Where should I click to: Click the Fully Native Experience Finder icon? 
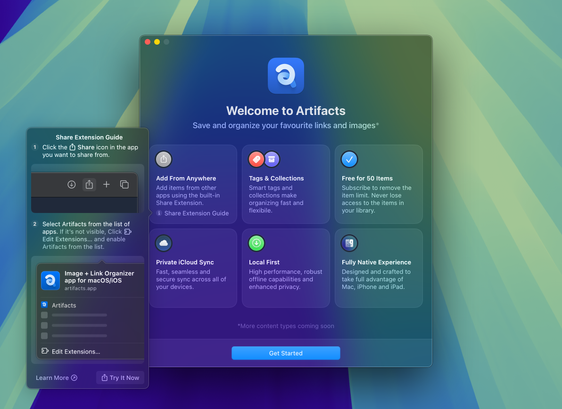pos(349,243)
